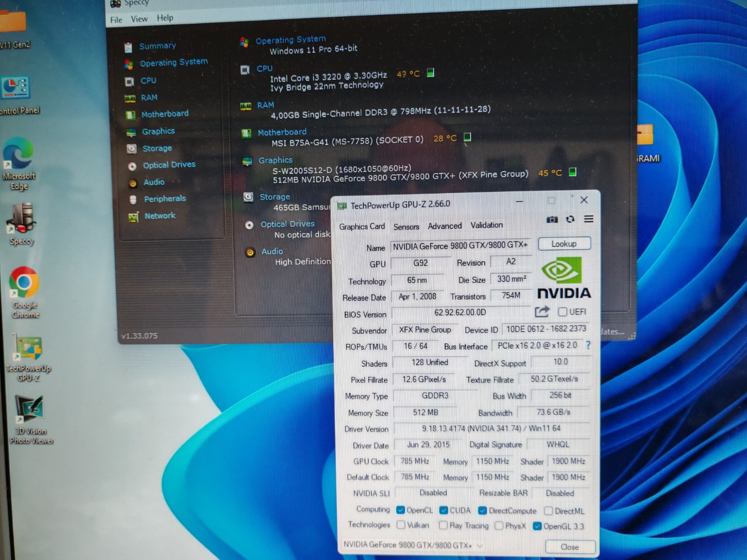Image resolution: width=747 pixels, height=560 pixels.
Task: Click Bus Interface question mark
Action: pyautogui.click(x=588, y=345)
